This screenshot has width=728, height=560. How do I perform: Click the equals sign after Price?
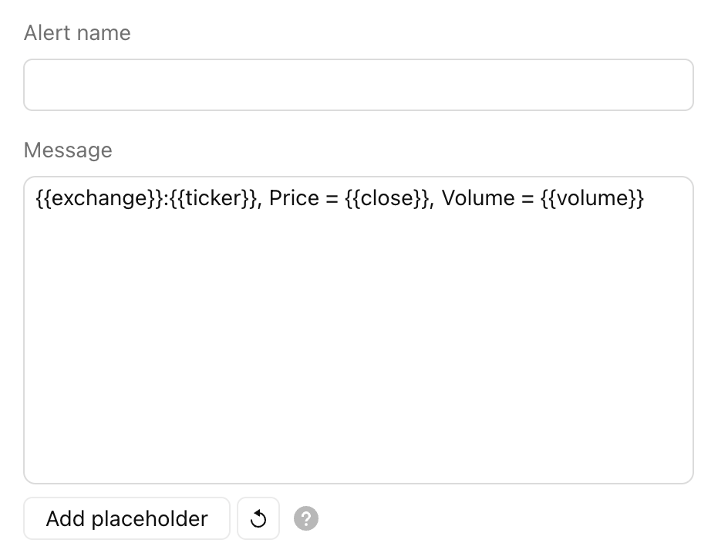pos(332,199)
